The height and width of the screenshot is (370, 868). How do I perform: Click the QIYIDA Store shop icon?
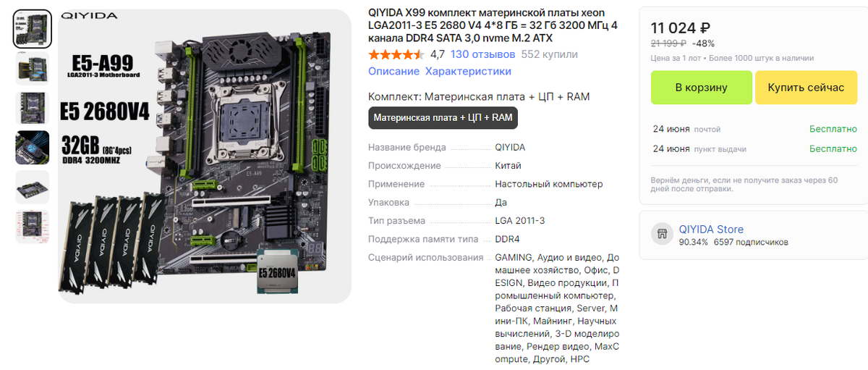click(660, 235)
